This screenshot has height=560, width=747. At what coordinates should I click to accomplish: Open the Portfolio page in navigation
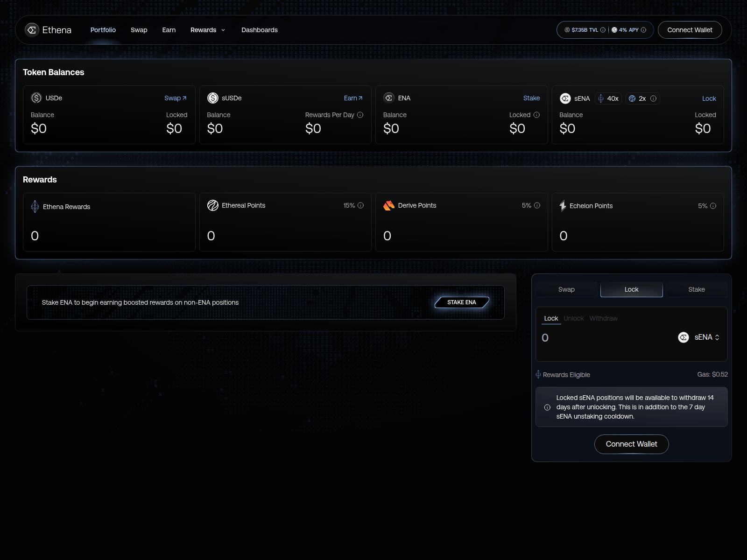click(x=103, y=30)
